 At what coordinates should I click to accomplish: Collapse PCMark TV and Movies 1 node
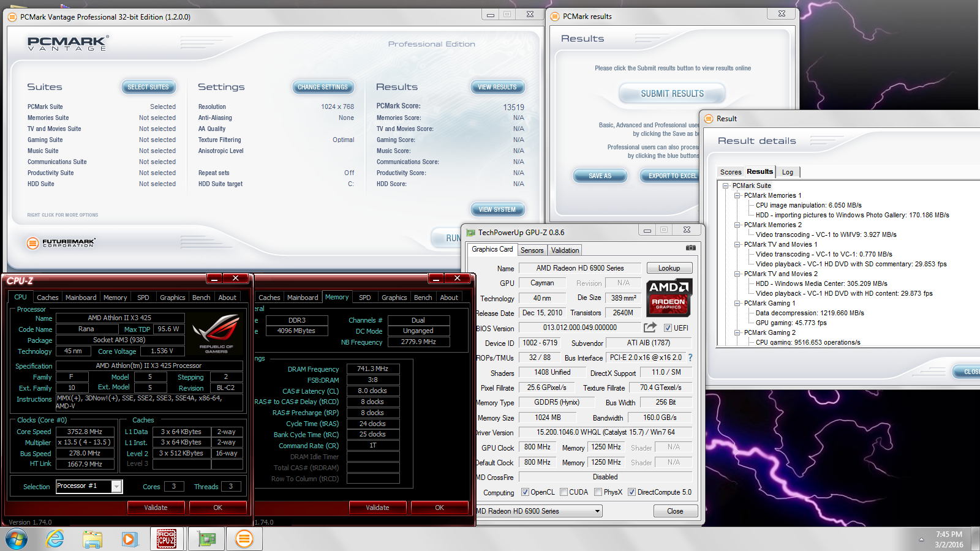(737, 244)
